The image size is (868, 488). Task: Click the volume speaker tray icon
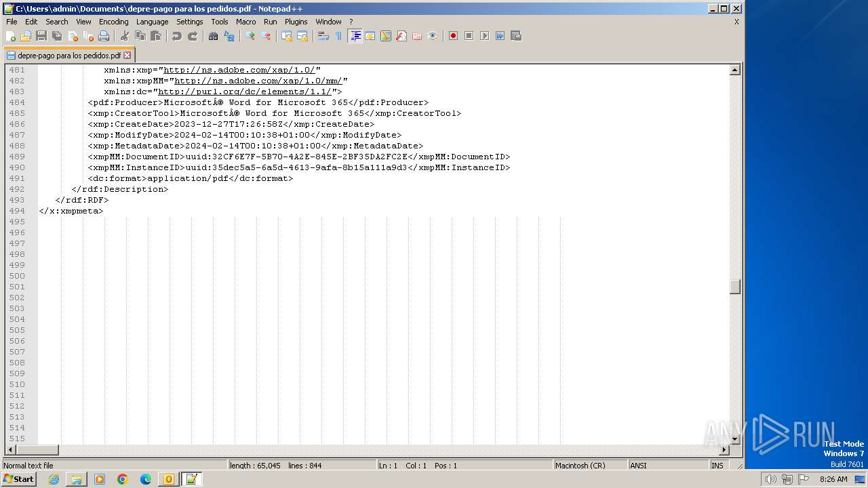click(770, 479)
